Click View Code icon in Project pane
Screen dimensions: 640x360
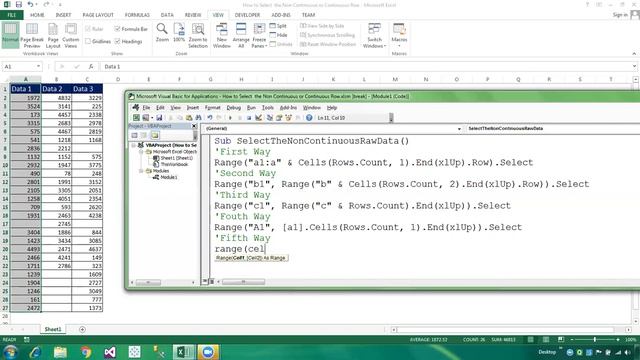pos(134,135)
